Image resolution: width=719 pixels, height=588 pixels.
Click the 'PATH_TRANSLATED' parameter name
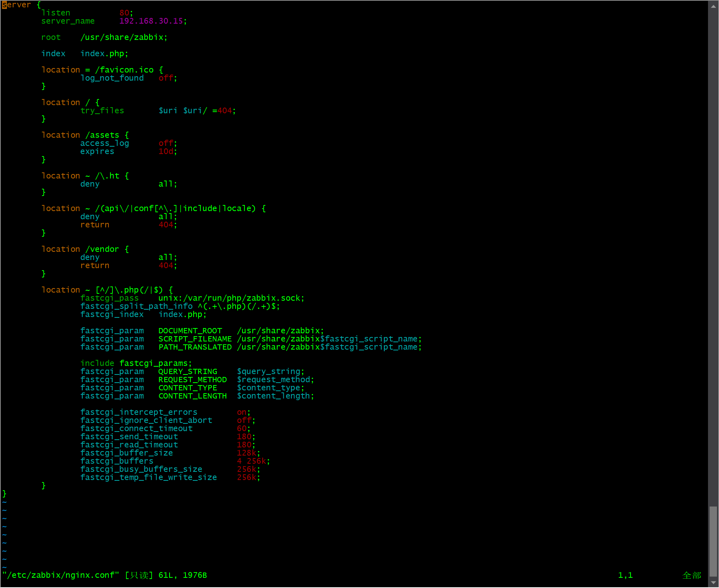click(x=195, y=347)
